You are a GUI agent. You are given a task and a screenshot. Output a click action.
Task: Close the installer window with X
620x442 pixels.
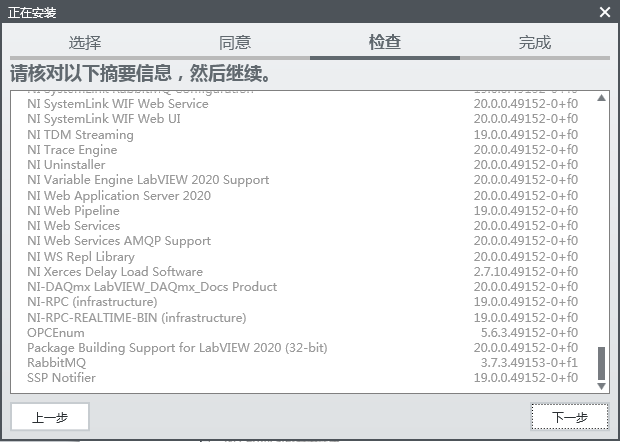pos(604,12)
